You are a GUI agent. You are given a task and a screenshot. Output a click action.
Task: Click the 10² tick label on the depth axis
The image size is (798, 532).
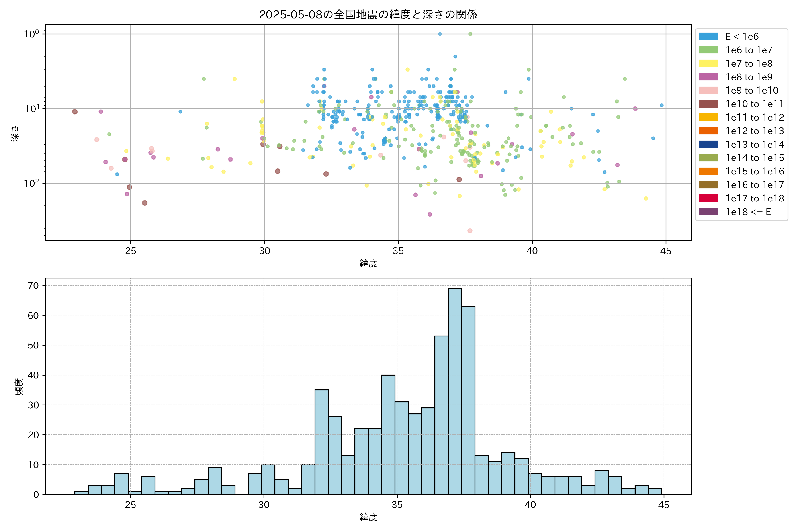[31, 183]
